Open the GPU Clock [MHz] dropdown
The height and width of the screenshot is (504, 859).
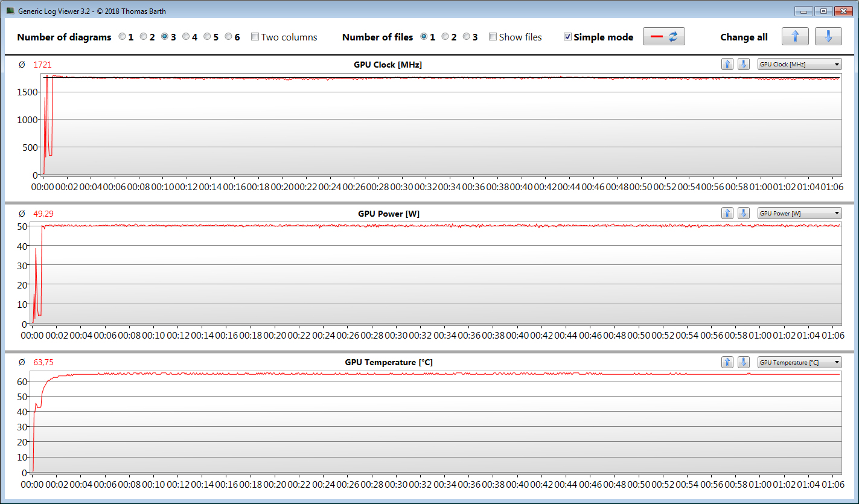pyautogui.click(x=800, y=64)
